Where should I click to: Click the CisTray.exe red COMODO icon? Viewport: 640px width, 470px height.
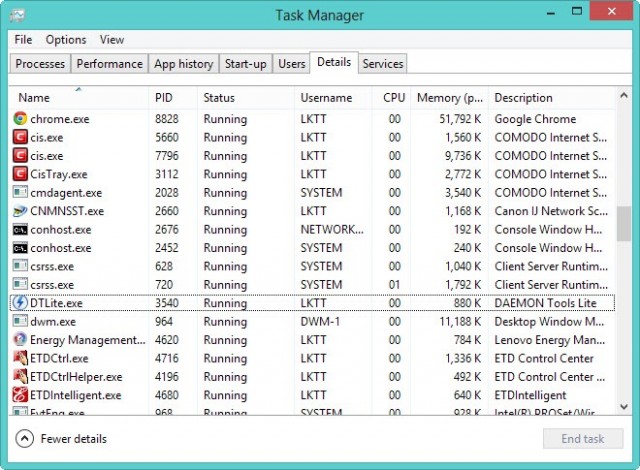pyautogui.click(x=20, y=174)
